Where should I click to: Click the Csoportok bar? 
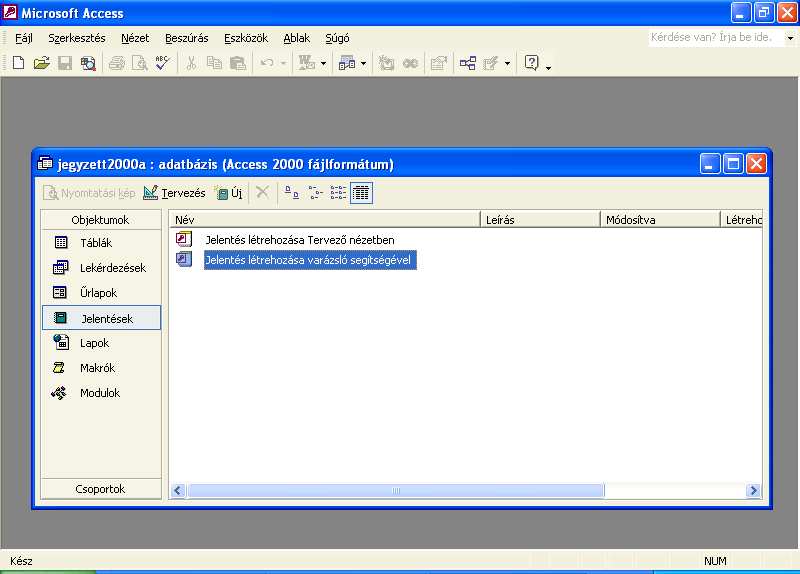[101, 489]
